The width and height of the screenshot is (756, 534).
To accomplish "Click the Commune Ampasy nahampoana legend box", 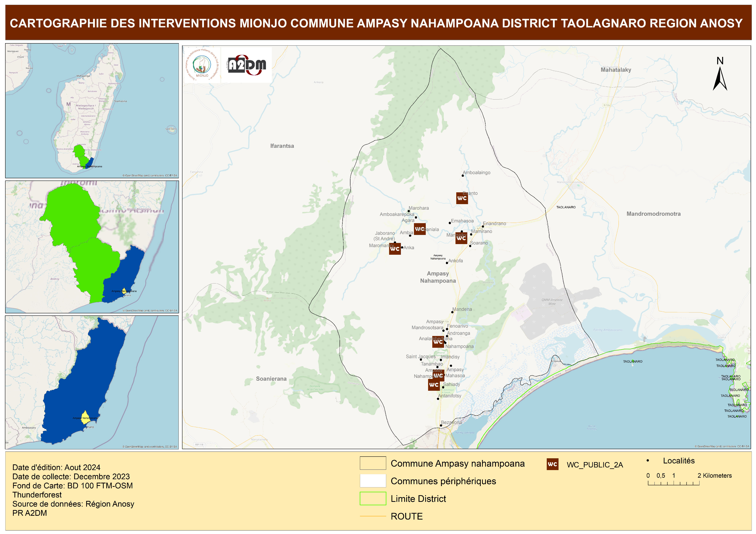I will (x=373, y=463).
